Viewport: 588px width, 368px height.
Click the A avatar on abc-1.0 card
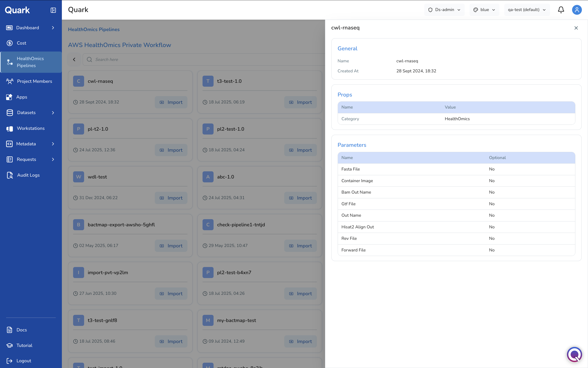point(208,177)
